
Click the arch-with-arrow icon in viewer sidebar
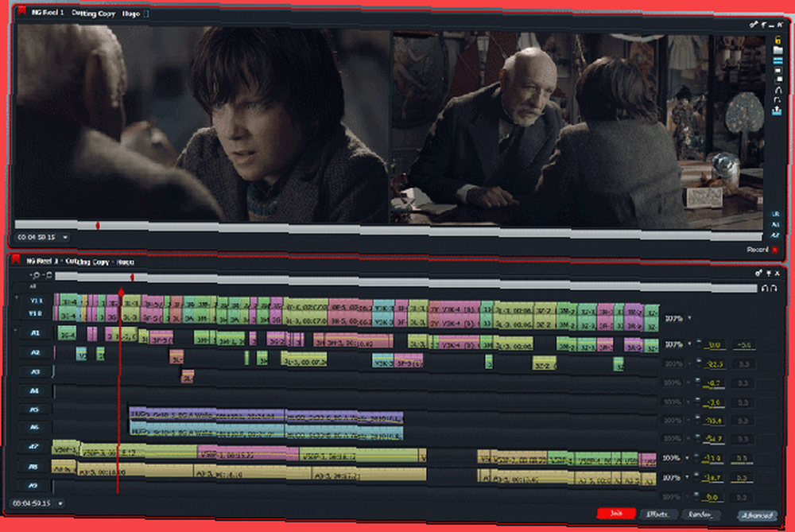click(x=777, y=100)
